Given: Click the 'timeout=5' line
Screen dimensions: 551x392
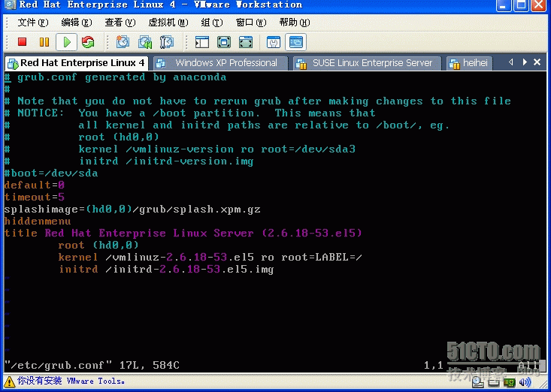Looking at the screenshot, I should click(x=34, y=197).
